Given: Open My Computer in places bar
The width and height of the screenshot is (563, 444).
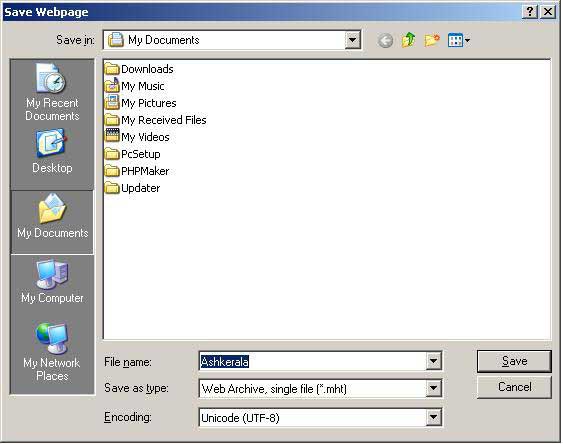Looking at the screenshot, I should click(x=52, y=282).
